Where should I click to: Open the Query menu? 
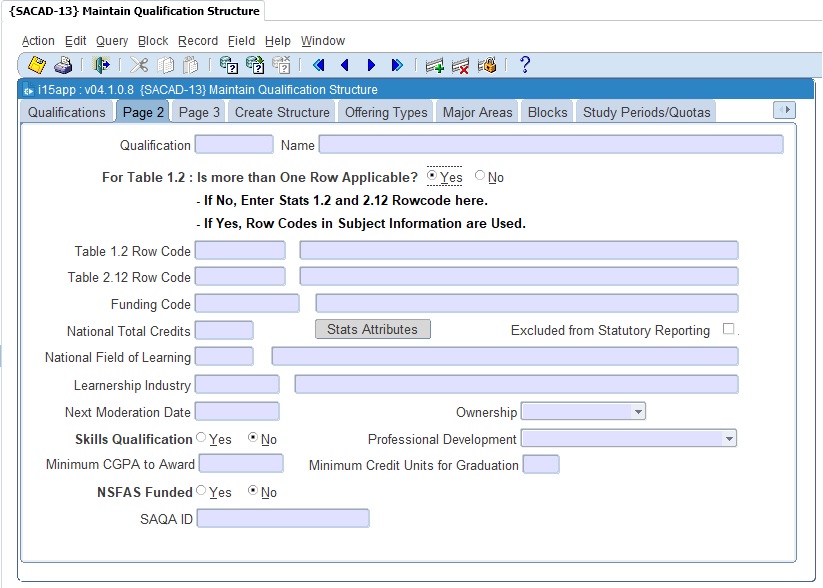click(112, 41)
